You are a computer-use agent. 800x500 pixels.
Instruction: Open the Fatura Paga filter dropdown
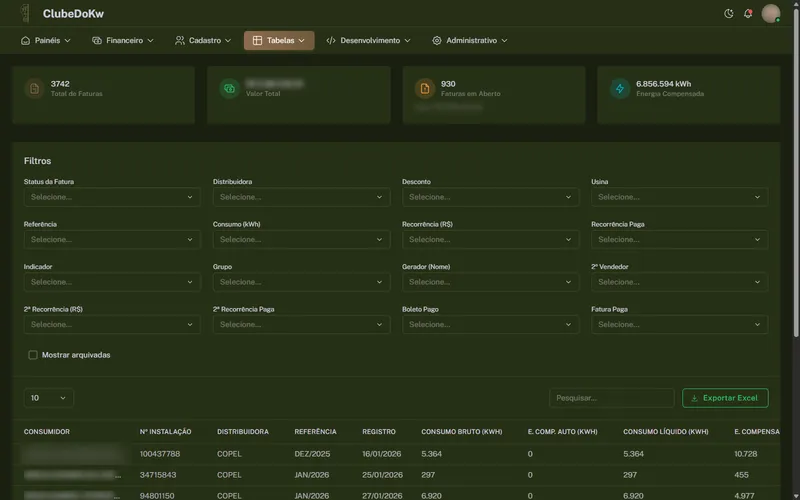pos(680,324)
